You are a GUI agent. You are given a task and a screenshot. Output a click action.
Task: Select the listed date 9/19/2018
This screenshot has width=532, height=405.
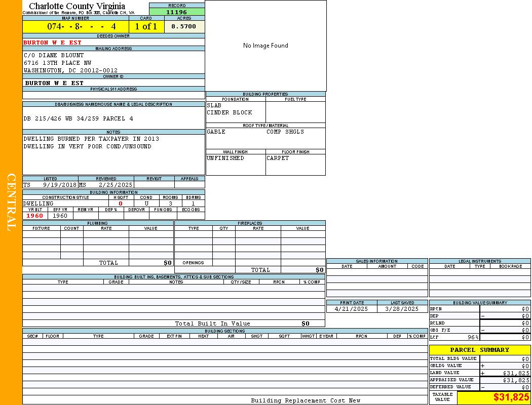point(59,185)
